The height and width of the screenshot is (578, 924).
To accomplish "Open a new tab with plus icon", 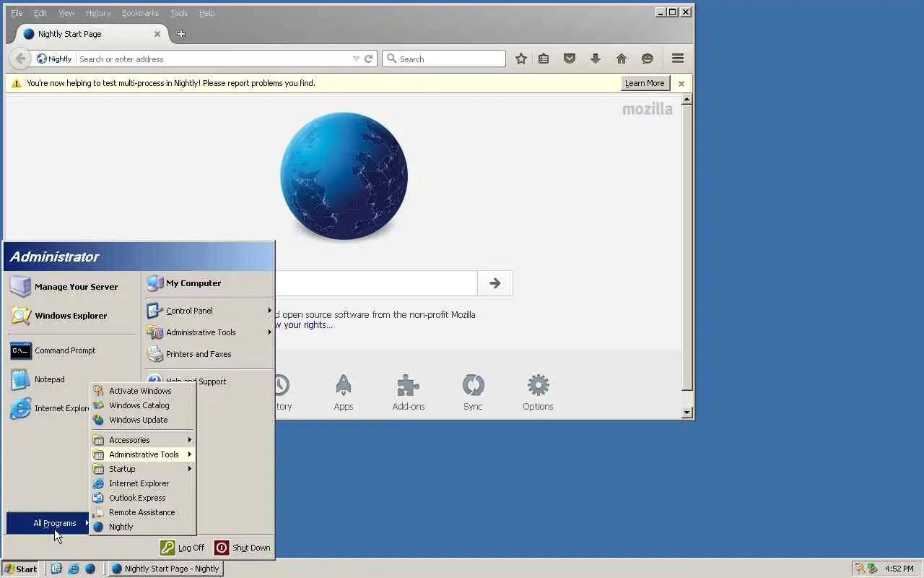I will [x=181, y=34].
